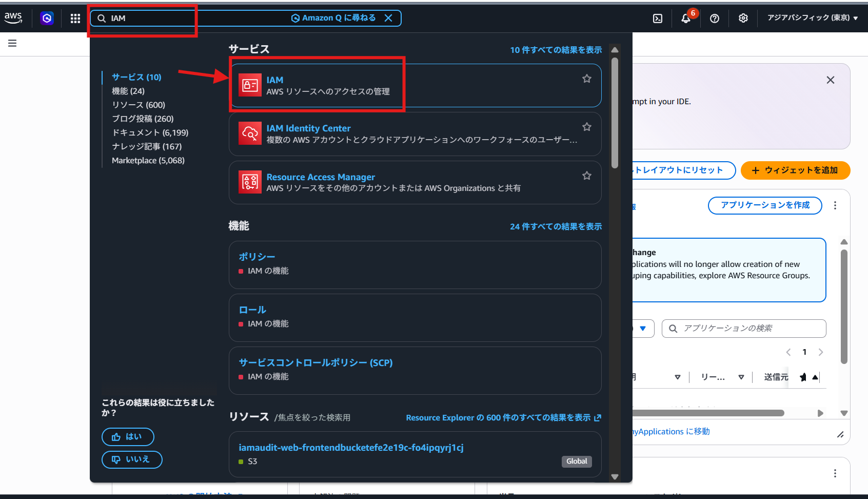Clear the search with the X icon

point(388,18)
